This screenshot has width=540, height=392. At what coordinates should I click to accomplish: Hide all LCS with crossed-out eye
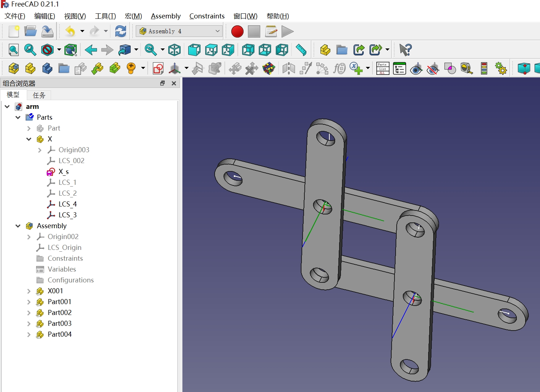[433, 68]
